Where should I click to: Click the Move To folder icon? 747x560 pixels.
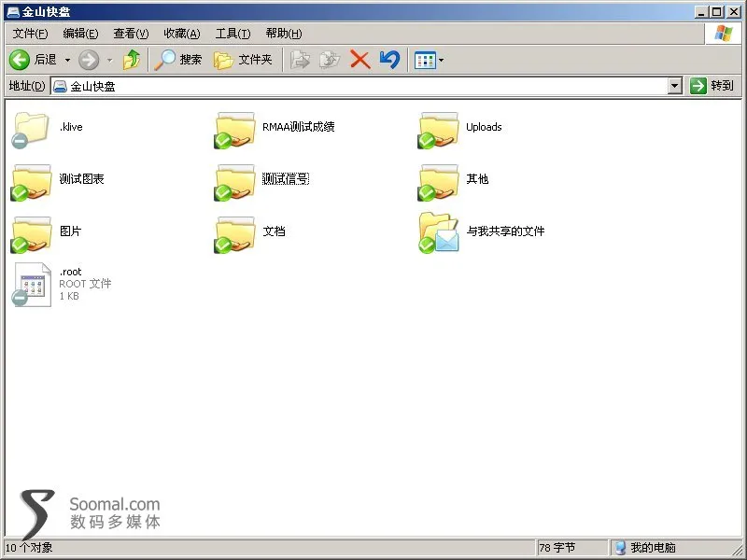point(300,60)
